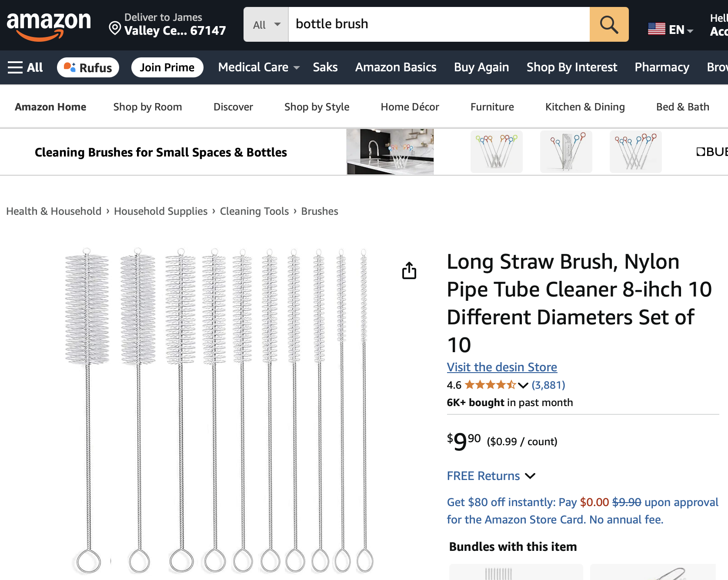
Task: Expand the Medical Care menu
Action: pyautogui.click(x=259, y=67)
